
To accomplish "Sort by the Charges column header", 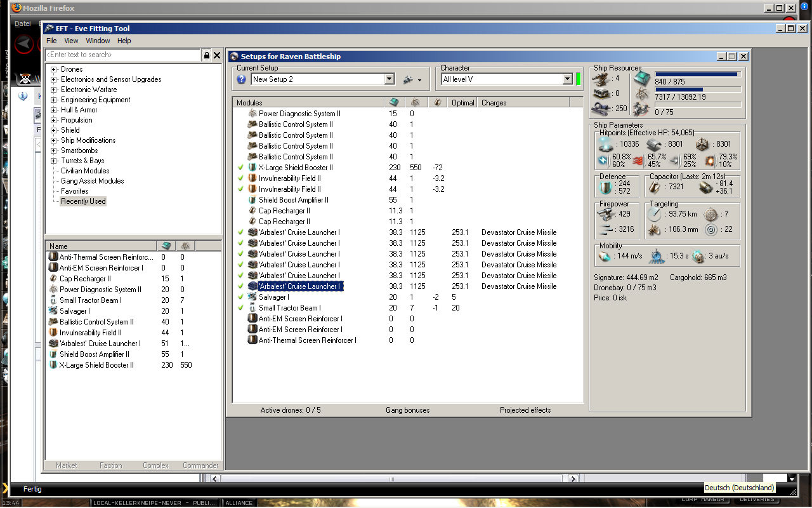I will [523, 102].
